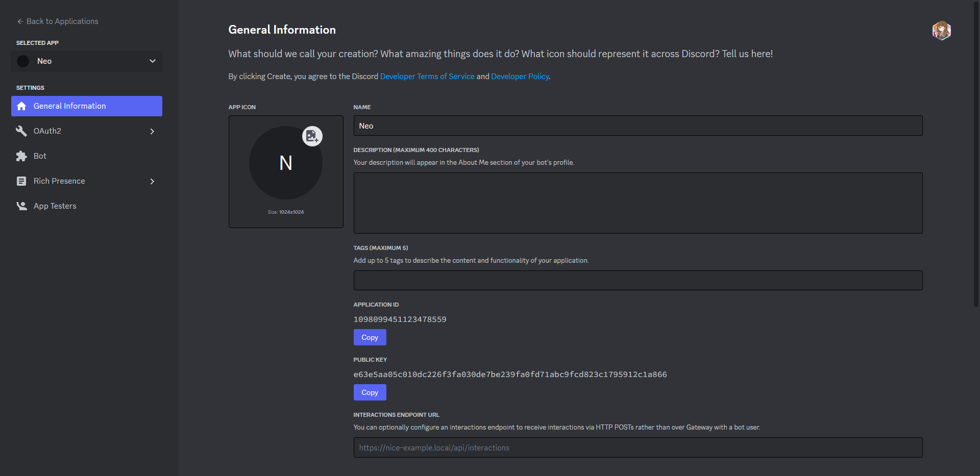Click the Neo app icon in selector
Viewport: 980px width, 476px height.
point(23,61)
